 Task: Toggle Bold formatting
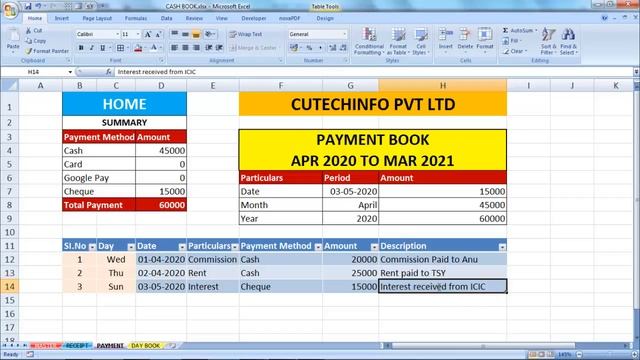coord(81,48)
